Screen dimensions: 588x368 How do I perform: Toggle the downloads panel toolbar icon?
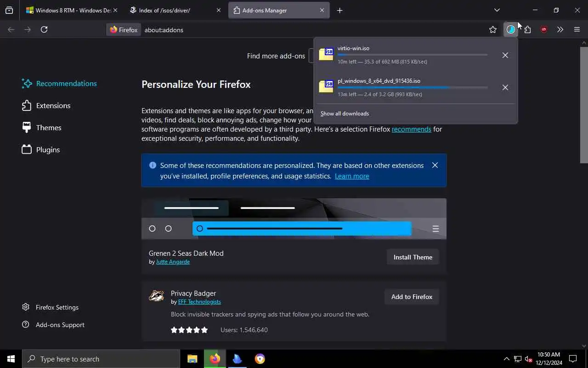tap(511, 29)
